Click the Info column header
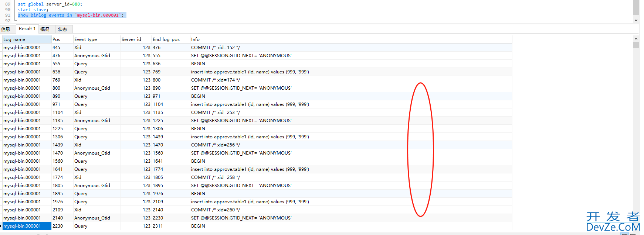This screenshot has width=644, height=235. click(x=351, y=39)
